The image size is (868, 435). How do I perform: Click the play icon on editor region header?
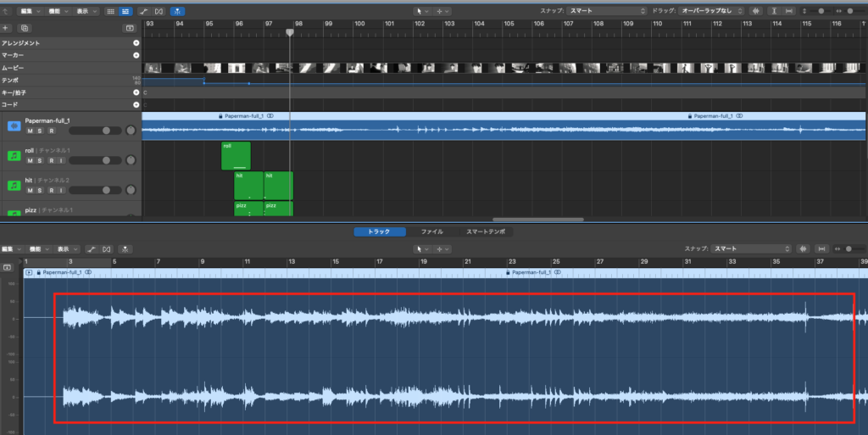(29, 272)
